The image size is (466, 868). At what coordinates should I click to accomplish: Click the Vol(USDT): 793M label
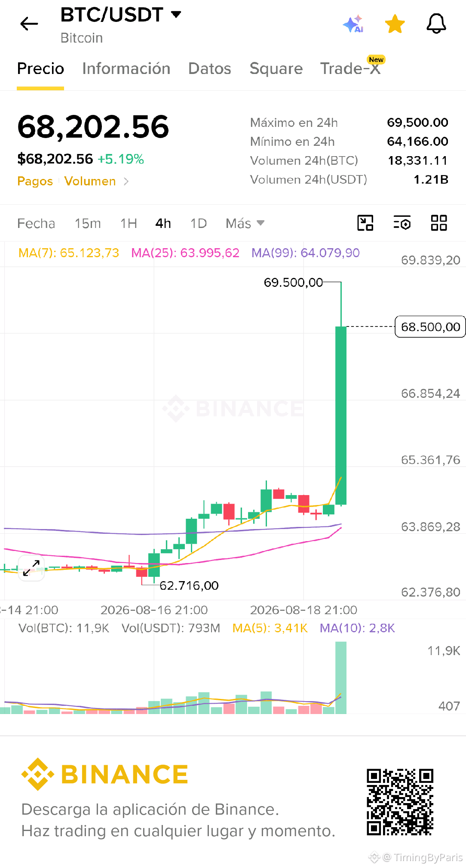click(171, 628)
